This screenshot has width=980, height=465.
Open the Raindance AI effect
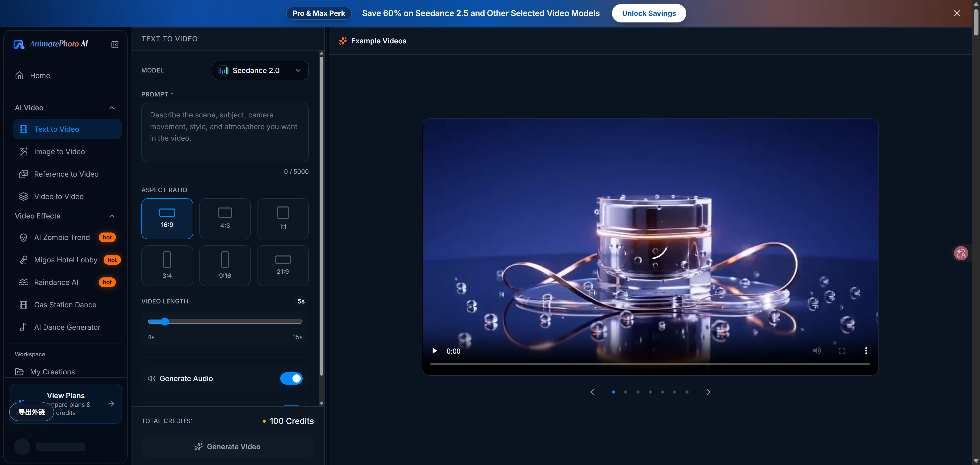click(67, 282)
